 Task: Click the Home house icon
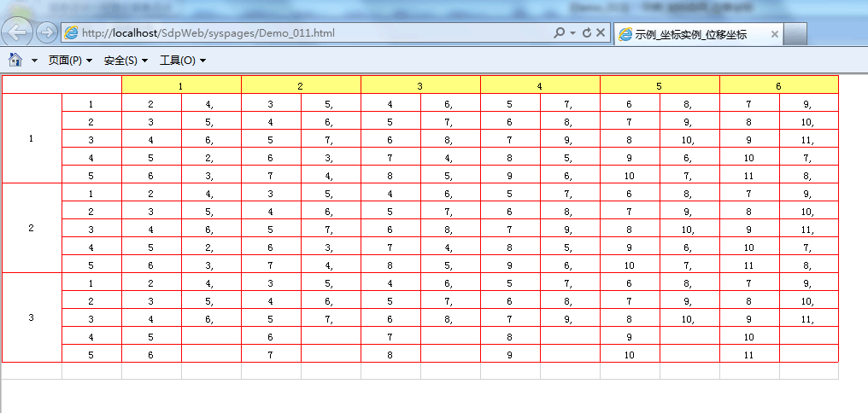[15, 60]
